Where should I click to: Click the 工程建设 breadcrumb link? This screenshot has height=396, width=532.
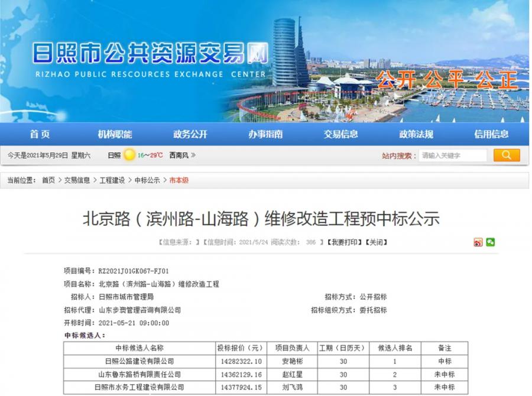point(112,180)
